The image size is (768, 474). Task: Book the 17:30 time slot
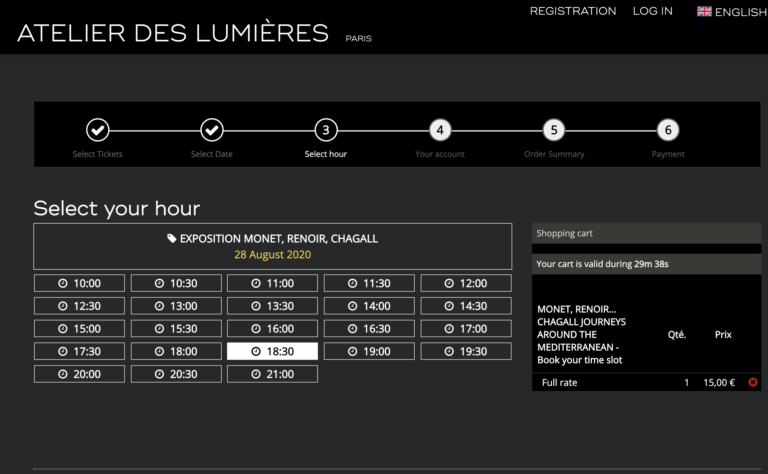79,351
